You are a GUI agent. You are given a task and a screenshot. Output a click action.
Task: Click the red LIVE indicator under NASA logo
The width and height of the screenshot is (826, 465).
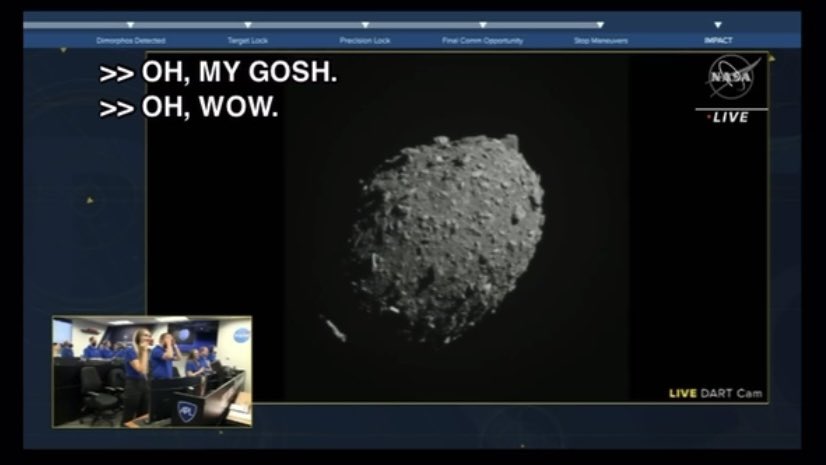[x=729, y=117]
